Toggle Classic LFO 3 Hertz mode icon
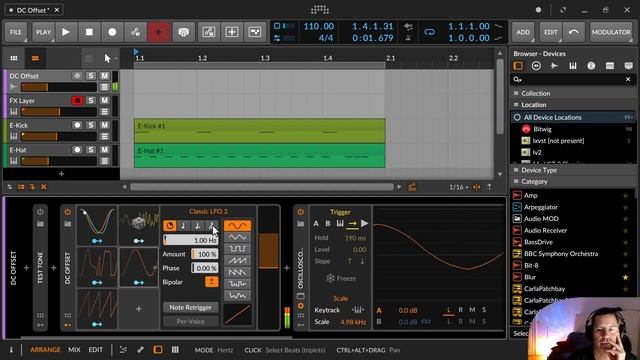Viewport: 640px width, 360px height. coord(170,226)
